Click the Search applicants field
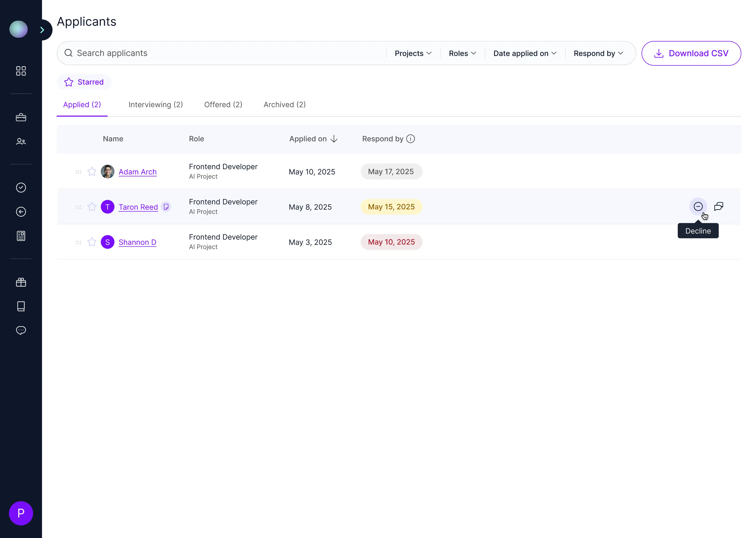Viewport: 756px width, 538px height. (x=225, y=53)
